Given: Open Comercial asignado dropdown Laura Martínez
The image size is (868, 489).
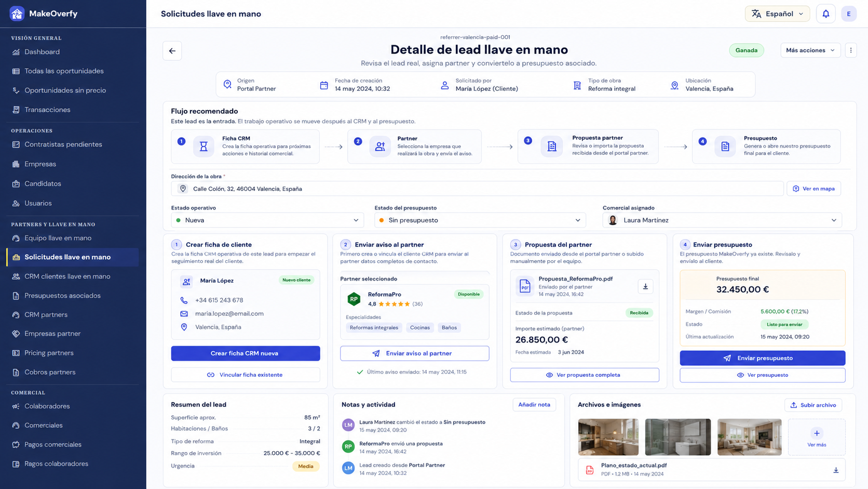Looking at the screenshot, I should tap(722, 220).
